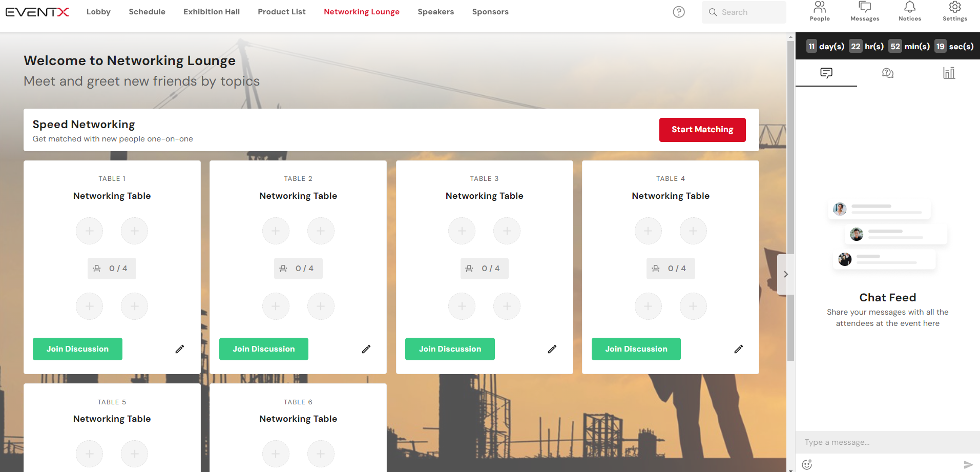This screenshot has height=472, width=980.
Task: Edit Table 1 with pencil icon
Action: [x=180, y=349]
